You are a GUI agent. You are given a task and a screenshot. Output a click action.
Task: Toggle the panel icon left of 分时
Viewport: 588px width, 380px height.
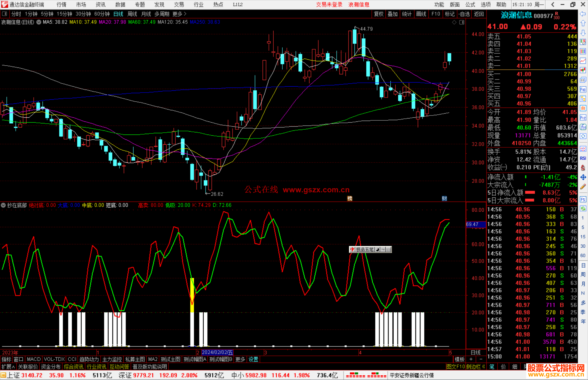point(4,14)
